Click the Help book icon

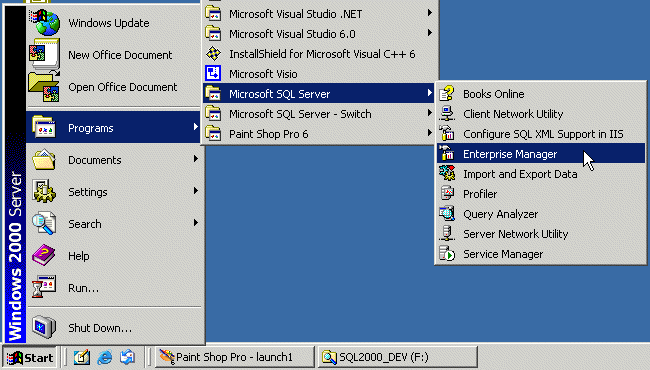point(44,255)
